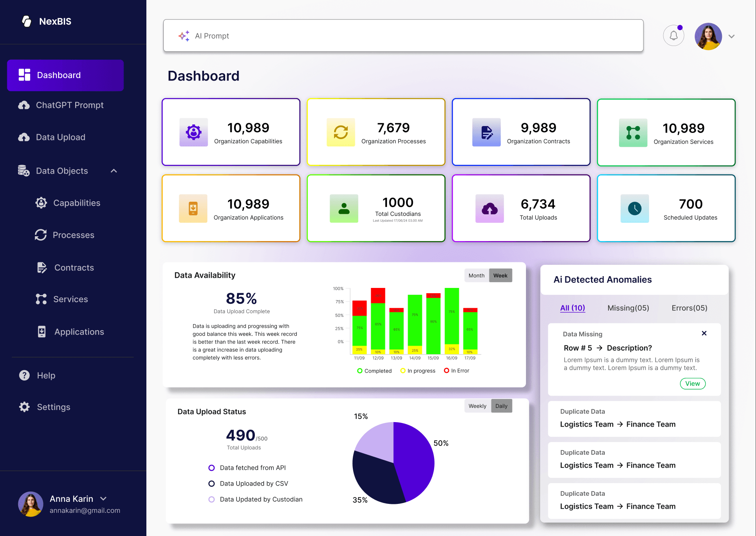
Task: Click the Processes refresh icon in sidebar
Action: pyautogui.click(x=41, y=235)
